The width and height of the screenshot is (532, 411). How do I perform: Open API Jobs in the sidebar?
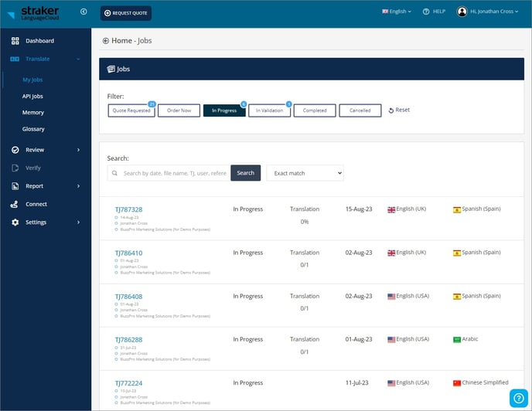[32, 97]
